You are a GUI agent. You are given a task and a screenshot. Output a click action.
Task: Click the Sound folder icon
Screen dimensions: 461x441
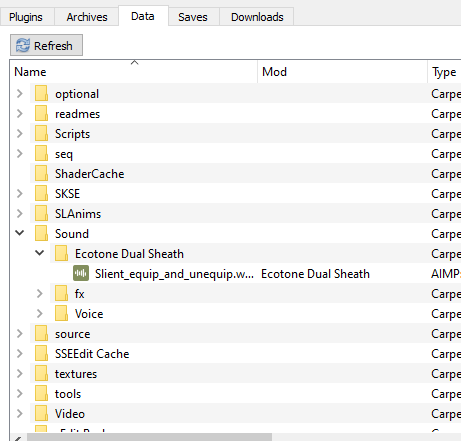click(41, 233)
